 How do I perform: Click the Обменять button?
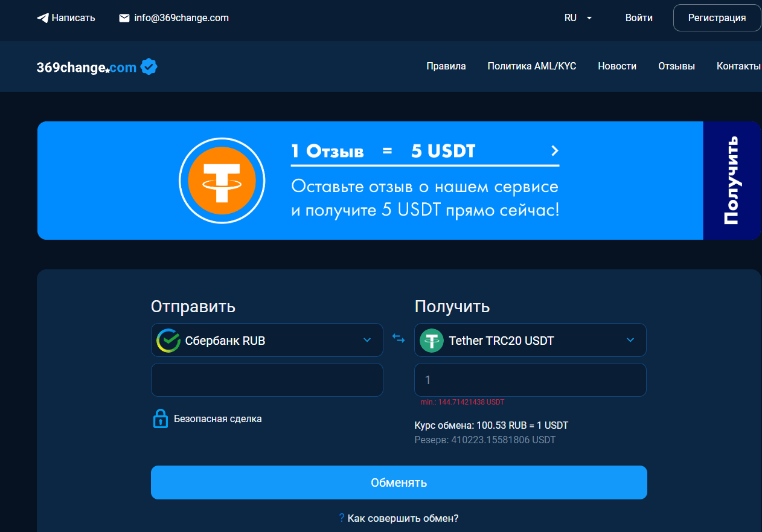click(x=399, y=482)
